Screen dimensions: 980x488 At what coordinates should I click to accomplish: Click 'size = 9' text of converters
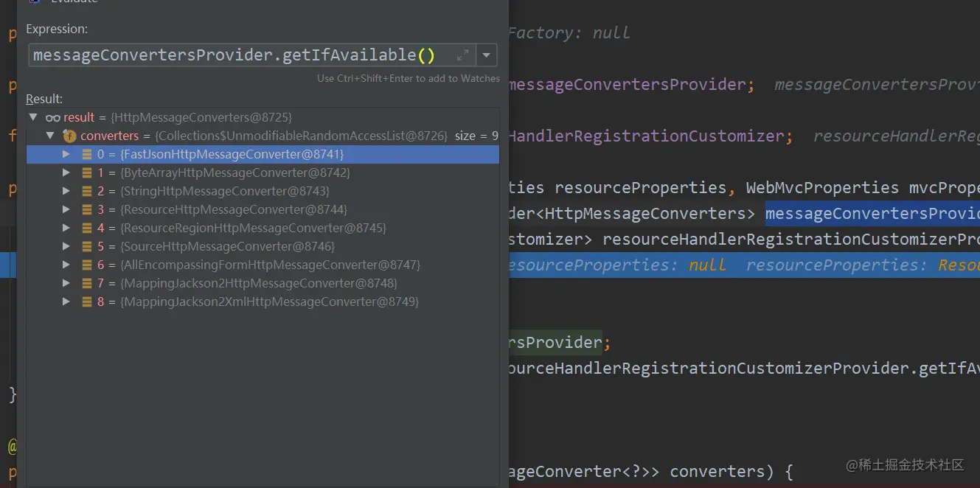(477, 136)
